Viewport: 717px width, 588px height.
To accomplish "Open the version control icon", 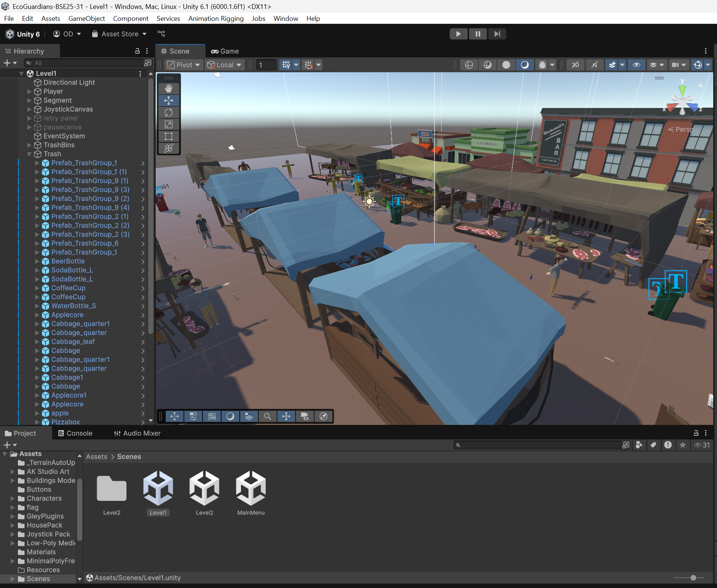I will (161, 34).
